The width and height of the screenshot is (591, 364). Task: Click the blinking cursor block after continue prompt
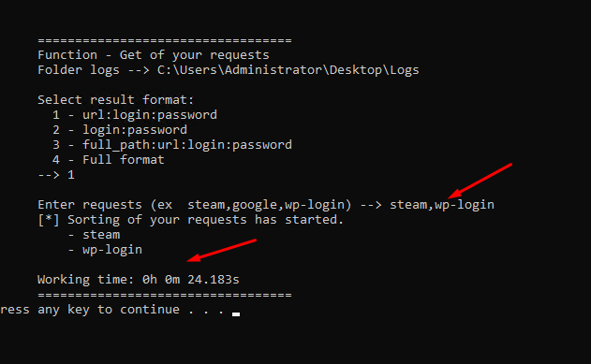[236, 313]
